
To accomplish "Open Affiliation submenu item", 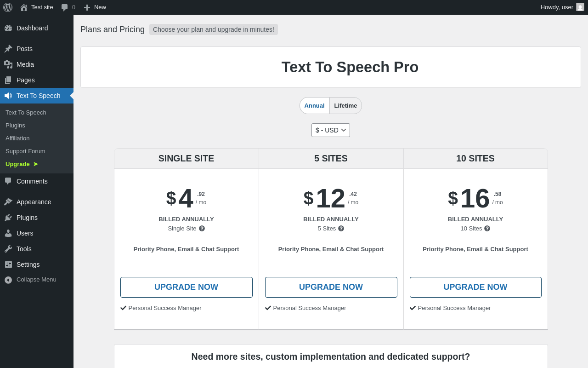I will point(17,138).
